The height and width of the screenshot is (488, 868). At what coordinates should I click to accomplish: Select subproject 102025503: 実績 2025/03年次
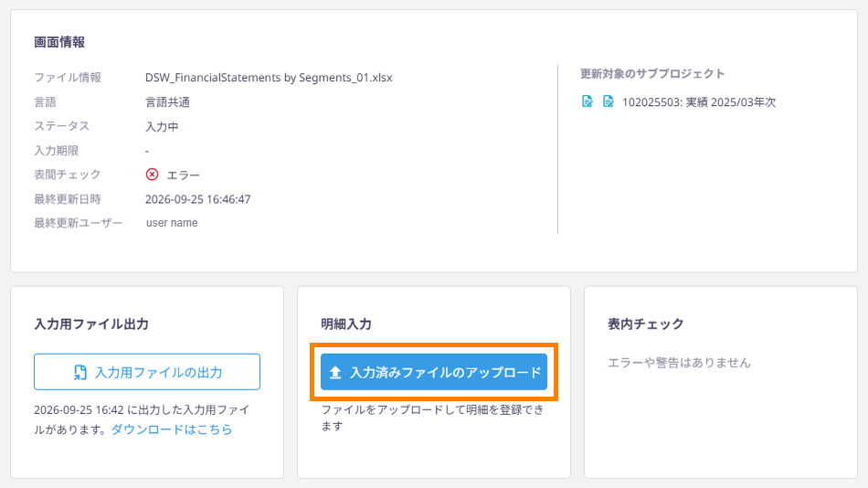click(x=699, y=102)
